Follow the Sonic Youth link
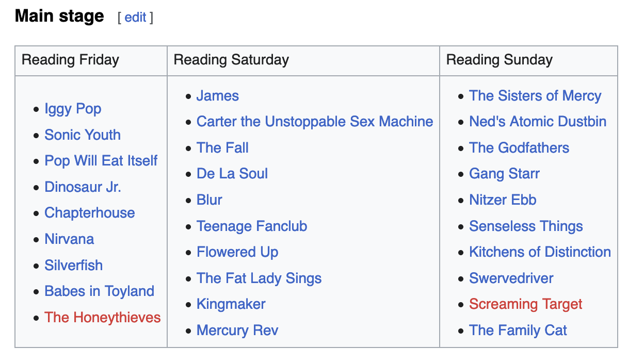Image resolution: width=644 pixels, height=364 pixels. point(83,135)
